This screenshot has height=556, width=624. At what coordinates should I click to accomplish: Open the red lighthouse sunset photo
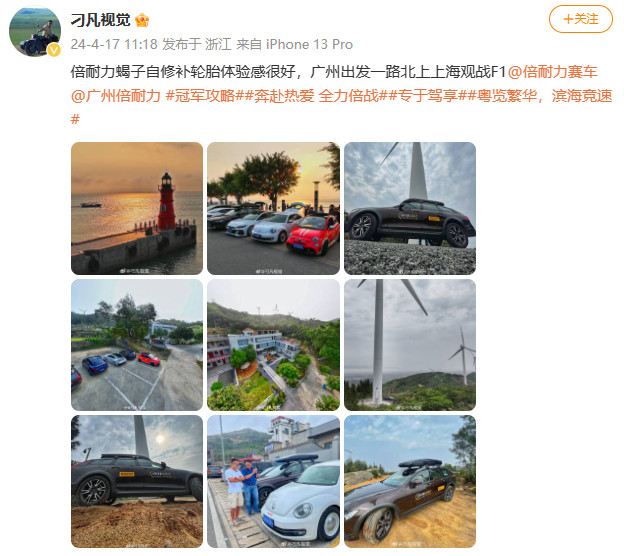[x=137, y=208]
